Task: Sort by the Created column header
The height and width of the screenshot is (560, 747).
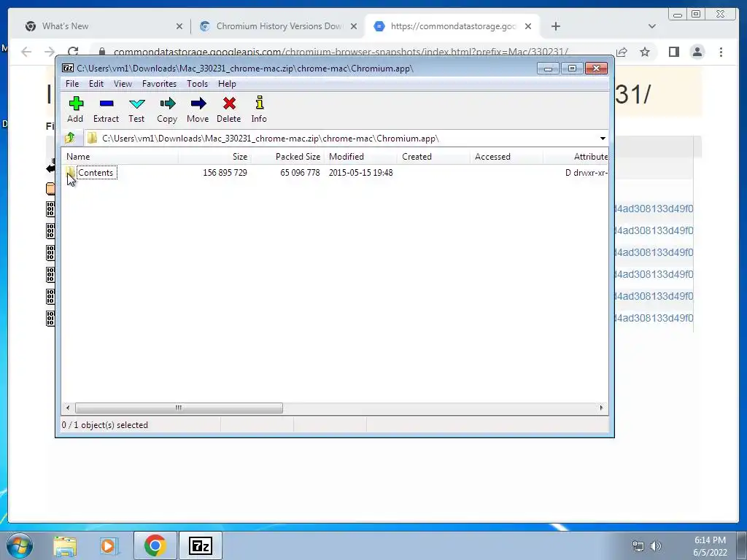Action: tap(433, 157)
